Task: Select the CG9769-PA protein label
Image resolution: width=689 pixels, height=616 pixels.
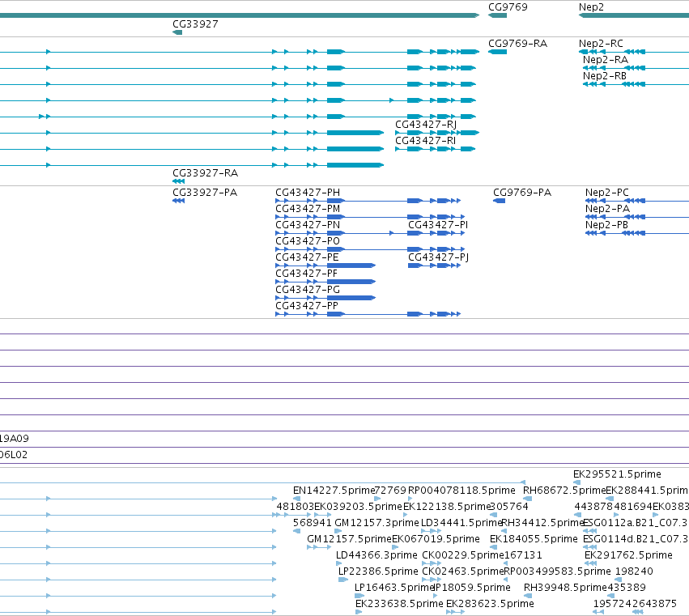Action: [522, 193]
